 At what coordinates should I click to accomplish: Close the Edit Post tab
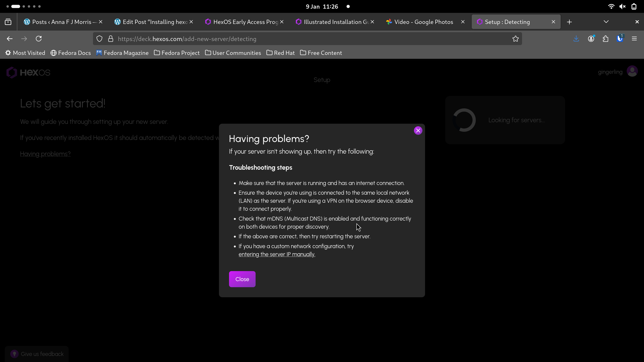point(191,22)
